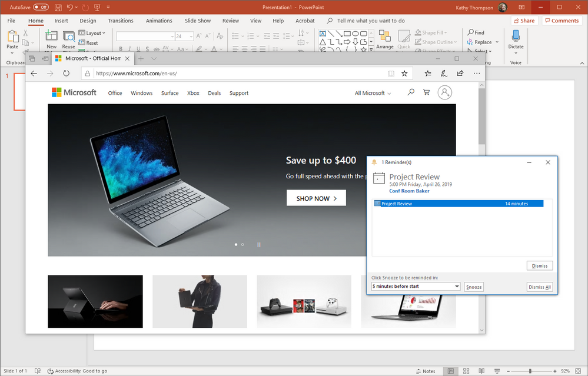This screenshot has width=588, height=376.
Task: Start presentation from beginning icon in title bar
Action: 97,7
